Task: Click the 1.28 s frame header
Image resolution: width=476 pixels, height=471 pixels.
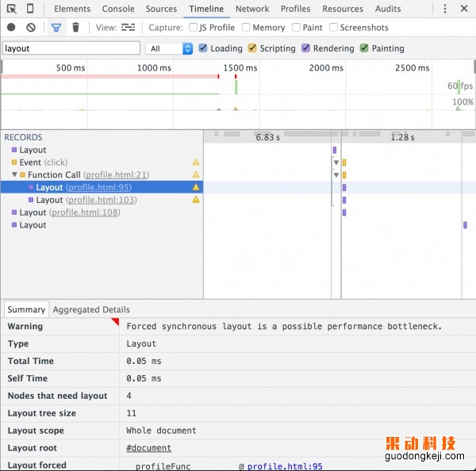Action: [402, 137]
